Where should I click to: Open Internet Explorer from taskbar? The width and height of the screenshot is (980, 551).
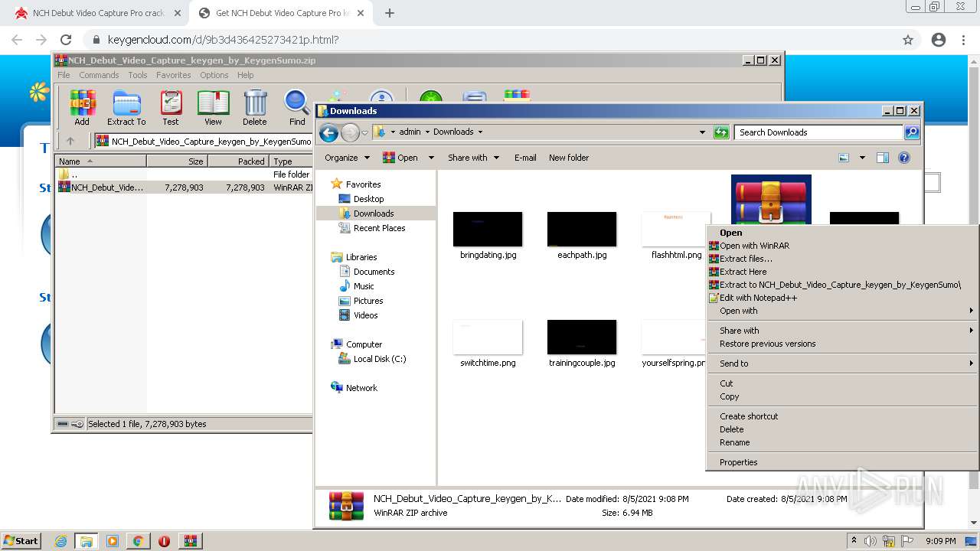(60, 541)
